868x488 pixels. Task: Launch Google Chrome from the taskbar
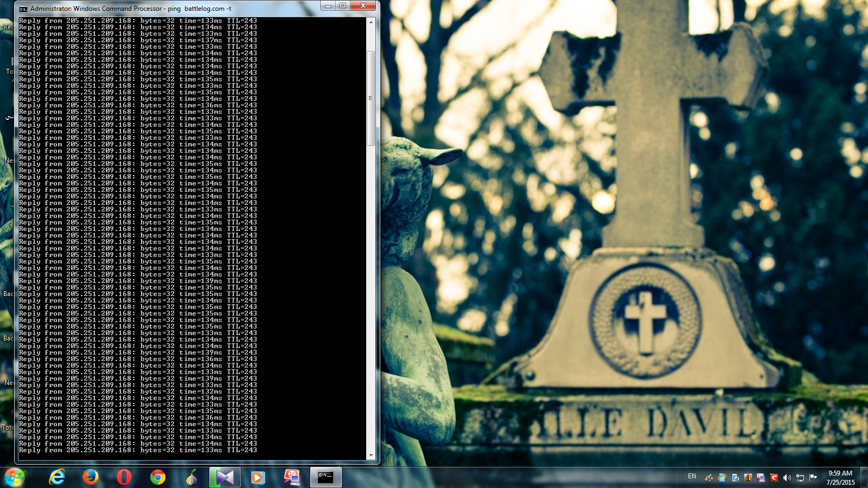pos(158,477)
